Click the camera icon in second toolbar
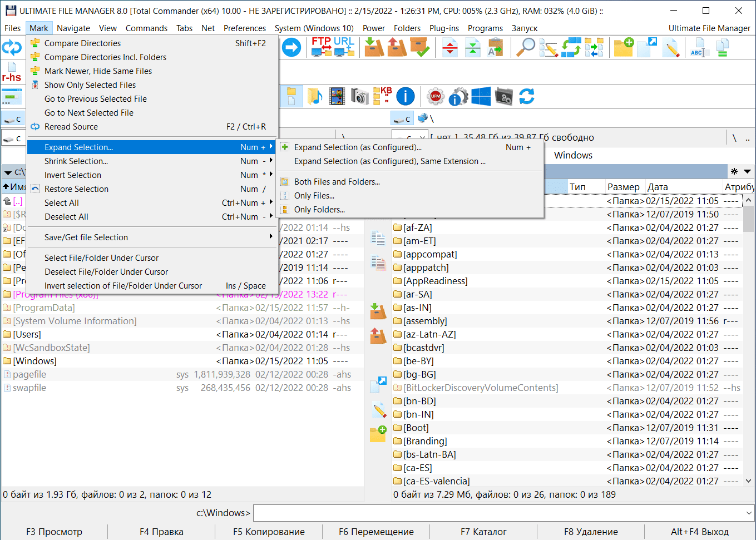This screenshot has width=756, height=540. [x=360, y=96]
